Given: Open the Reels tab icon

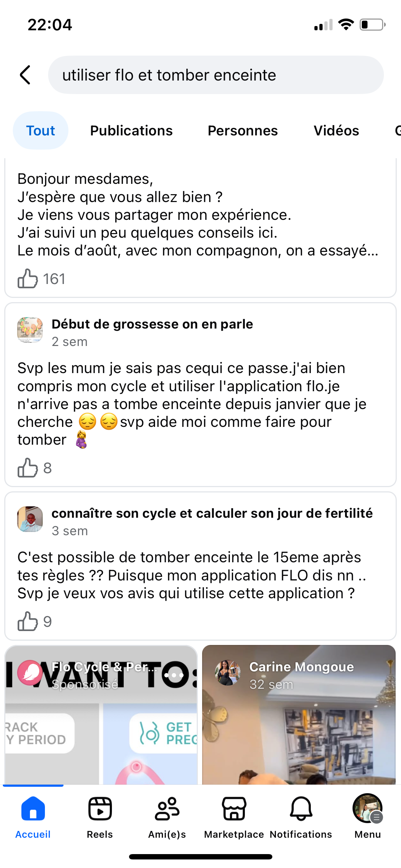Looking at the screenshot, I should pyautogui.click(x=100, y=809).
